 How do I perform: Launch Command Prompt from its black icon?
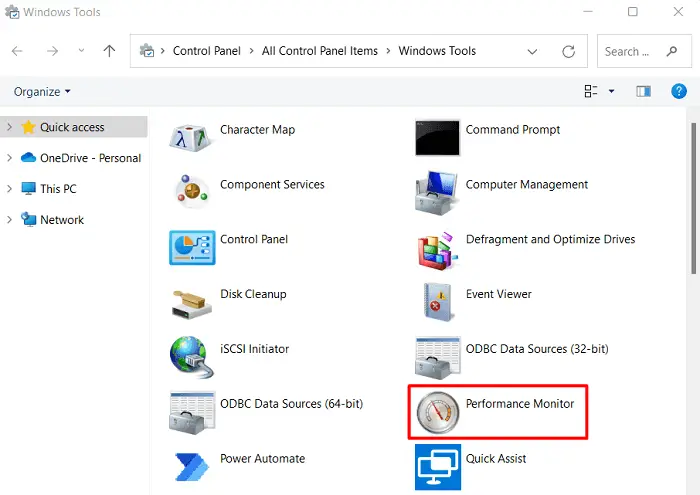coord(438,138)
